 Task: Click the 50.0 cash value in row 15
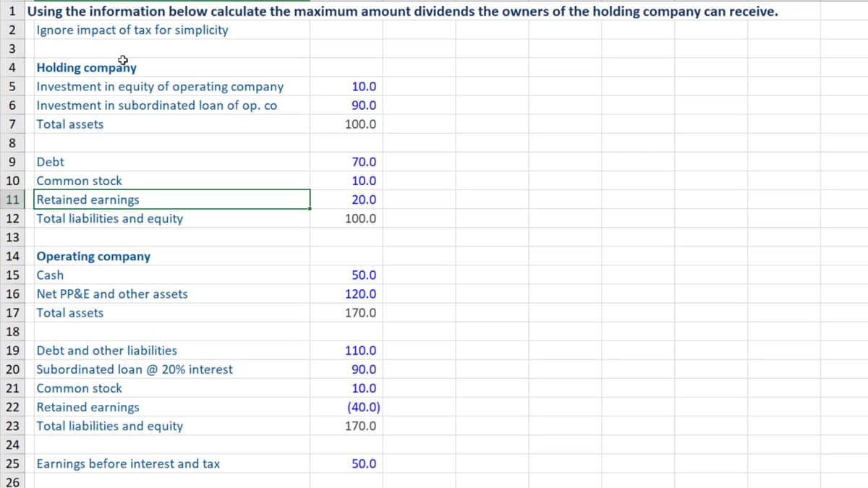364,275
